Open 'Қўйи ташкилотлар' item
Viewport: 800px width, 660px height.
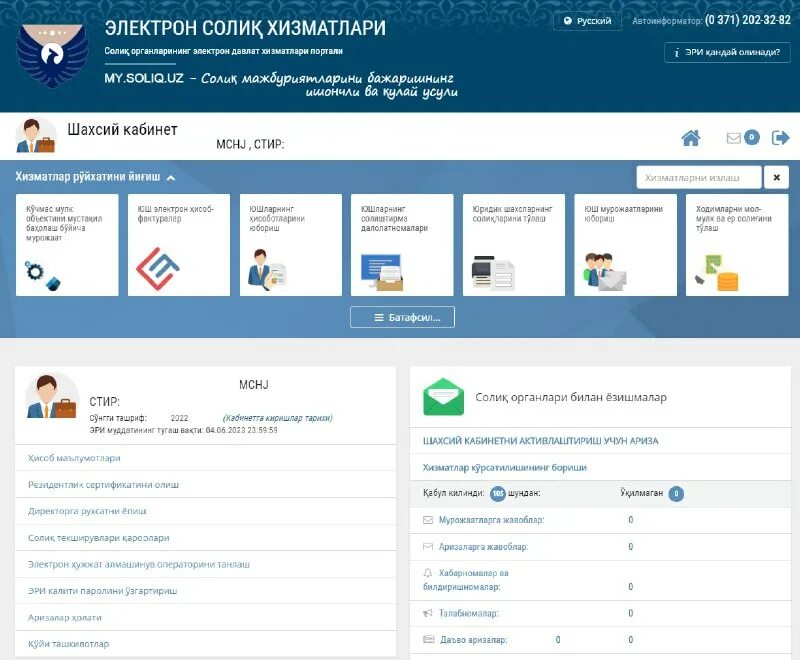click(x=206, y=644)
